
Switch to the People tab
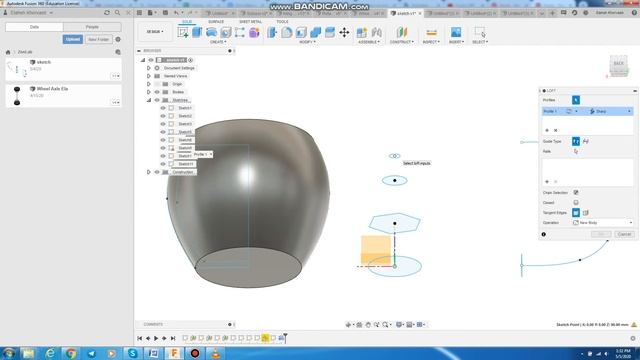92,27
